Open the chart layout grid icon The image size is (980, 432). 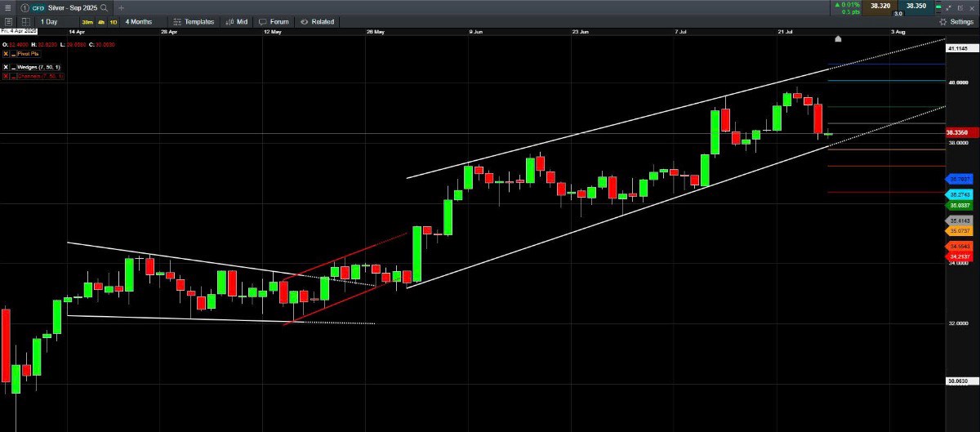26,22
